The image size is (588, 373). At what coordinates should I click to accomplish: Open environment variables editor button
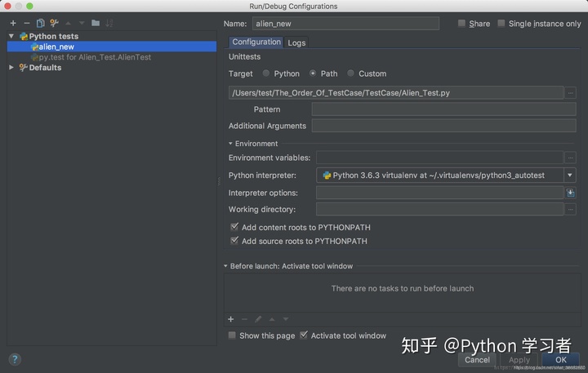coord(570,158)
